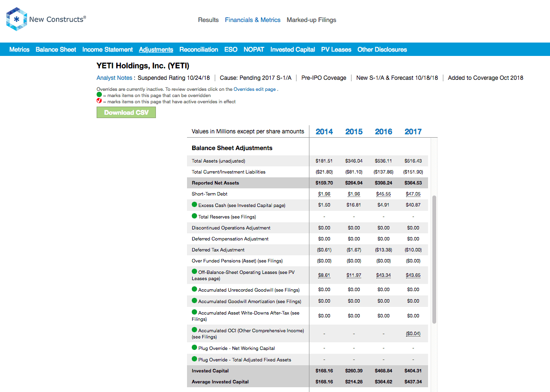Switch to the Metrics tab
Image resolution: width=550 pixels, height=392 pixels.
(x=19, y=49)
